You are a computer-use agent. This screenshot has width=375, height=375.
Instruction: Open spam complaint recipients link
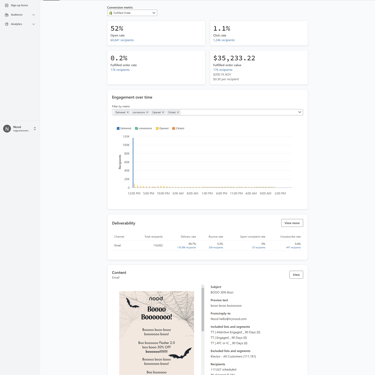tap(258, 248)
